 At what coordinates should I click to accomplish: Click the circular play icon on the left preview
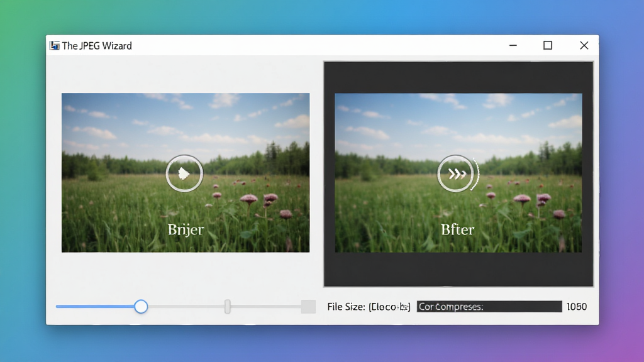coord(184,173)
